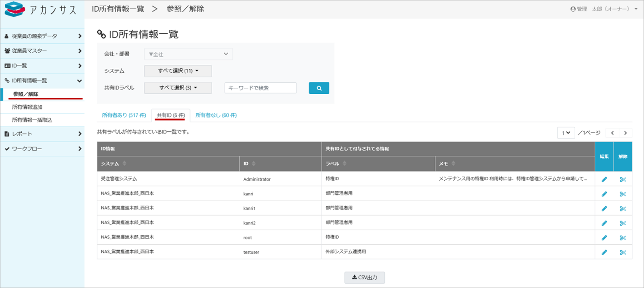Viewport: 644px width, 288px height.
Task: Click the scissors release icon for root row
Action: pyautogui.click(x=622, y=238)
